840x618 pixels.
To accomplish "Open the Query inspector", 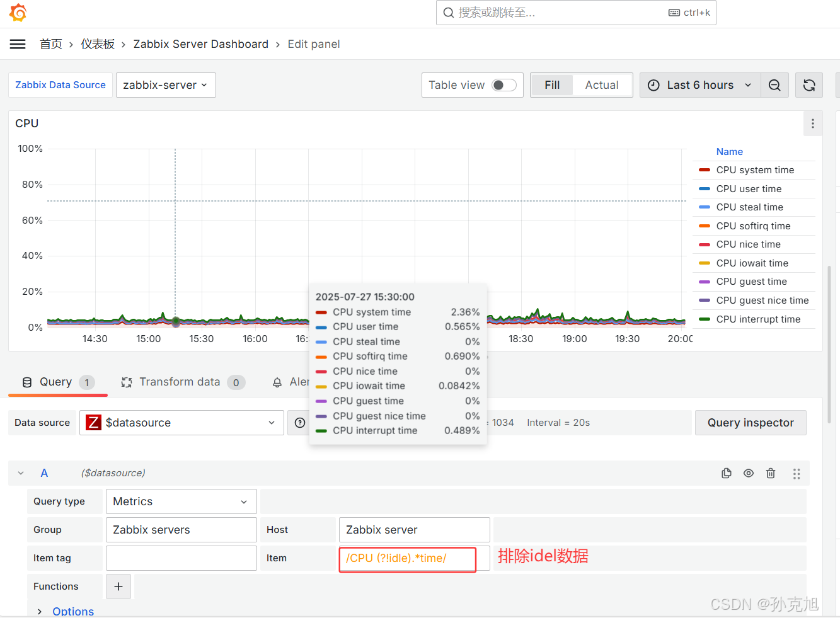I will [751, 423].
